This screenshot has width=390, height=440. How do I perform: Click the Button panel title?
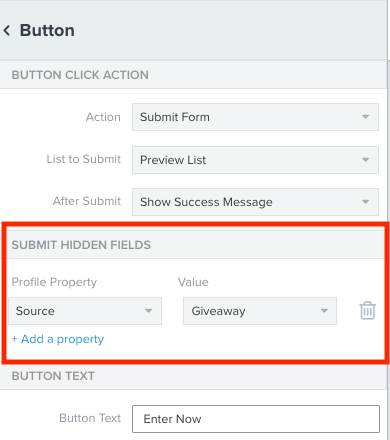(x=47, y=30)
